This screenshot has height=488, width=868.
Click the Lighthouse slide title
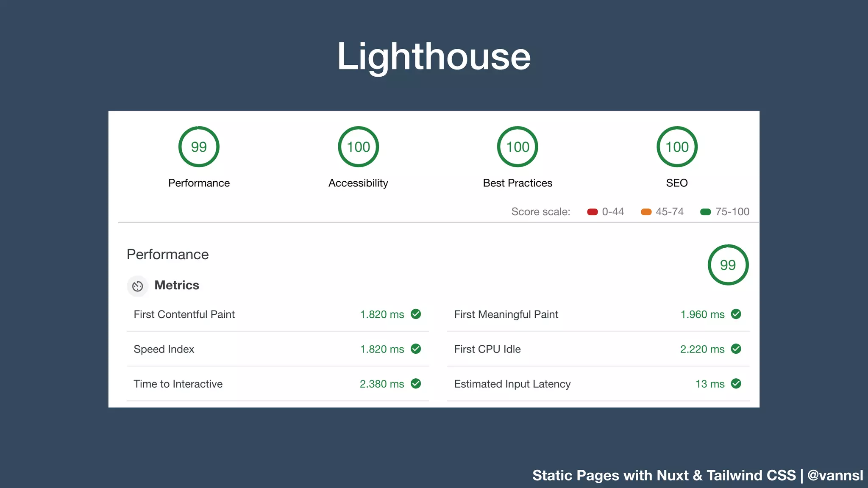pos(434,57)
